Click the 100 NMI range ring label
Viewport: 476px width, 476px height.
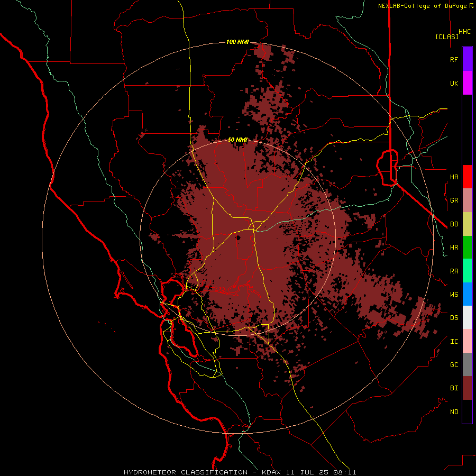coord(237,42)
